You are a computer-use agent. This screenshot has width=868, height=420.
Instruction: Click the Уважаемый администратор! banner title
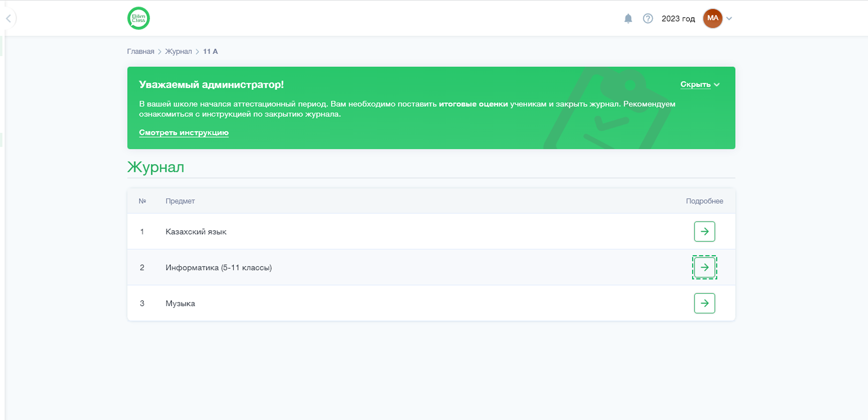click(211, 84)
